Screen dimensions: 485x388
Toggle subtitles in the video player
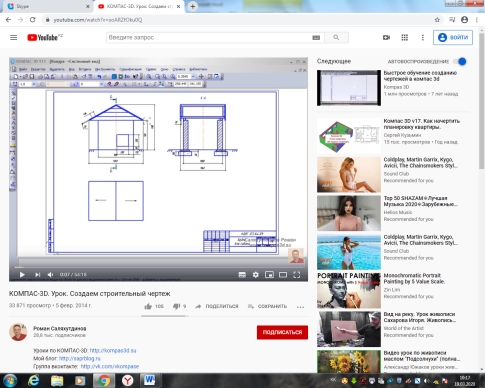tap(242, 275)
